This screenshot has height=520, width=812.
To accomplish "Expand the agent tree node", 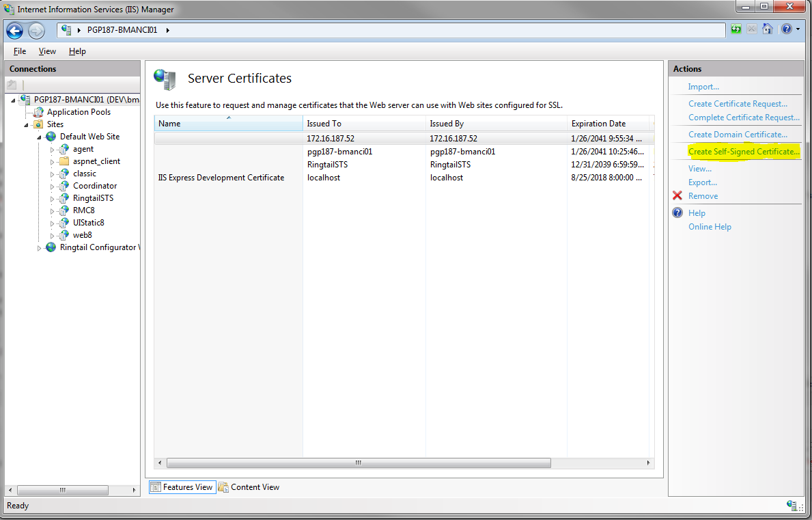I will coord(52,150).
